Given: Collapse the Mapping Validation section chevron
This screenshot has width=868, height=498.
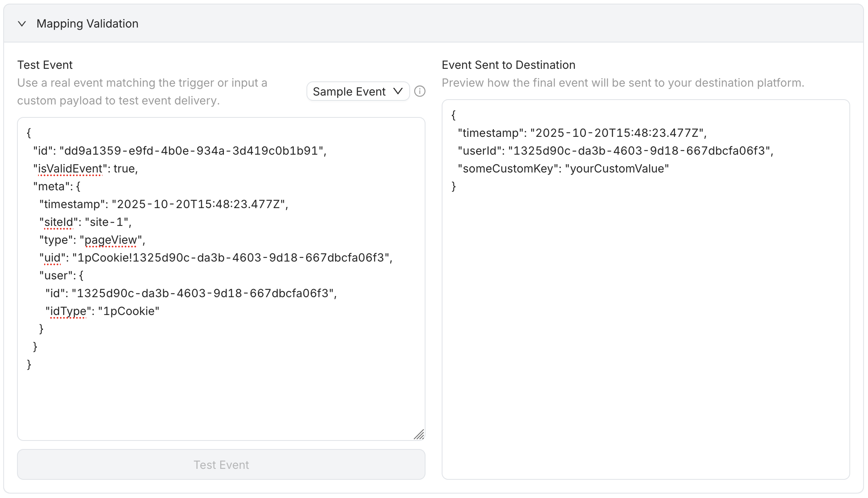Looking at the screenshot, I should [x=22, y=24].
